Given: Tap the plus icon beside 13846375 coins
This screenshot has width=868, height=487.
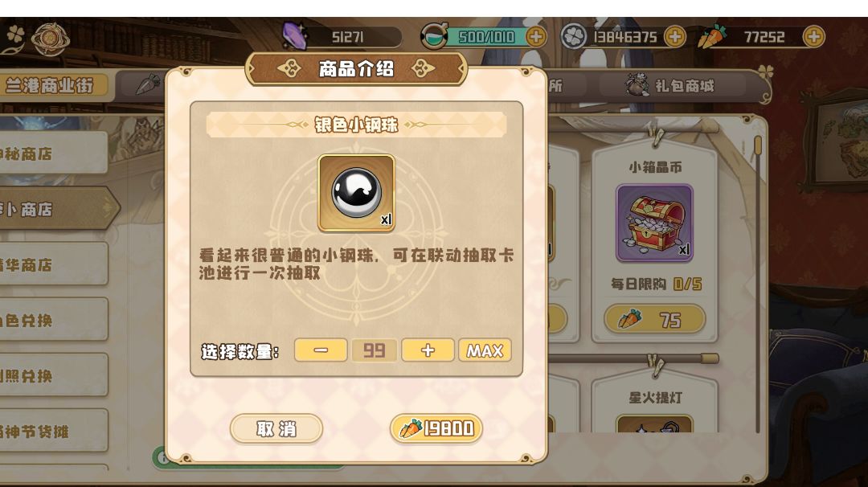Looking at the screenshot, I should tap(674, 37).
